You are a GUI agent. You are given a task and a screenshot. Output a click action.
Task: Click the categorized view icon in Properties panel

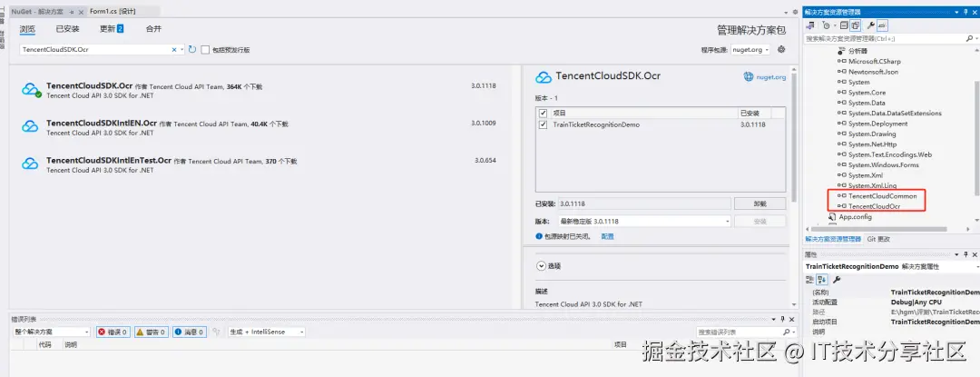point(810,280)
